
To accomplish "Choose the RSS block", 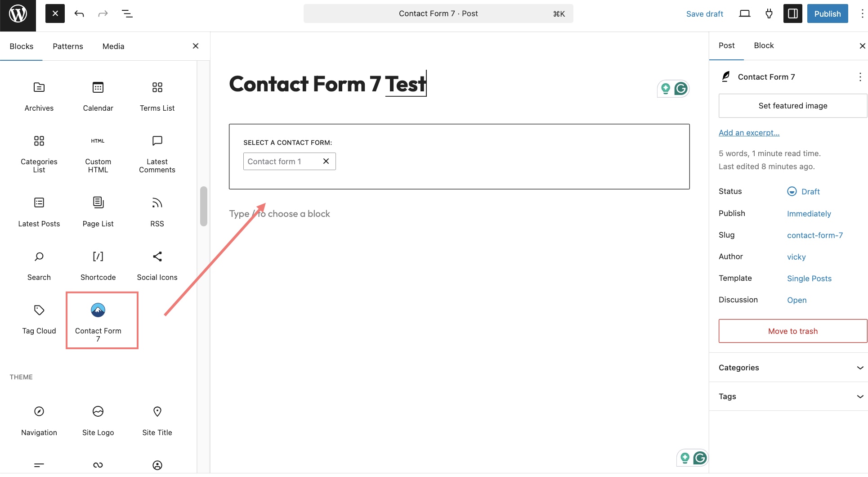I will point(157,212).
